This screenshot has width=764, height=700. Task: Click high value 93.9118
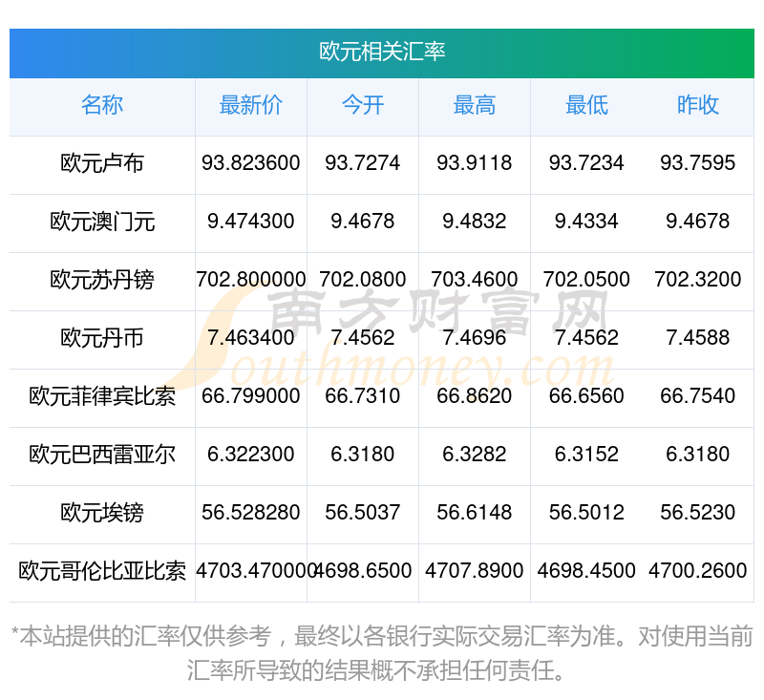[475, 162]
